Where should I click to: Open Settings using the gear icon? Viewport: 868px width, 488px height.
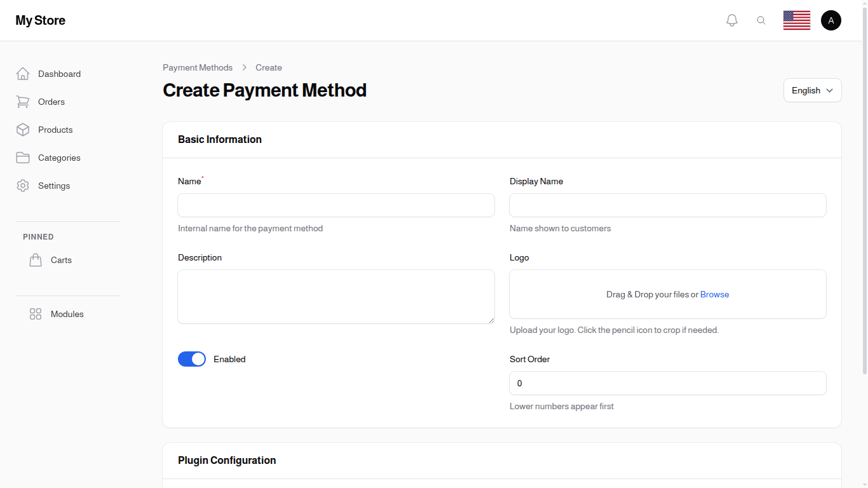[x=23, y=186]
